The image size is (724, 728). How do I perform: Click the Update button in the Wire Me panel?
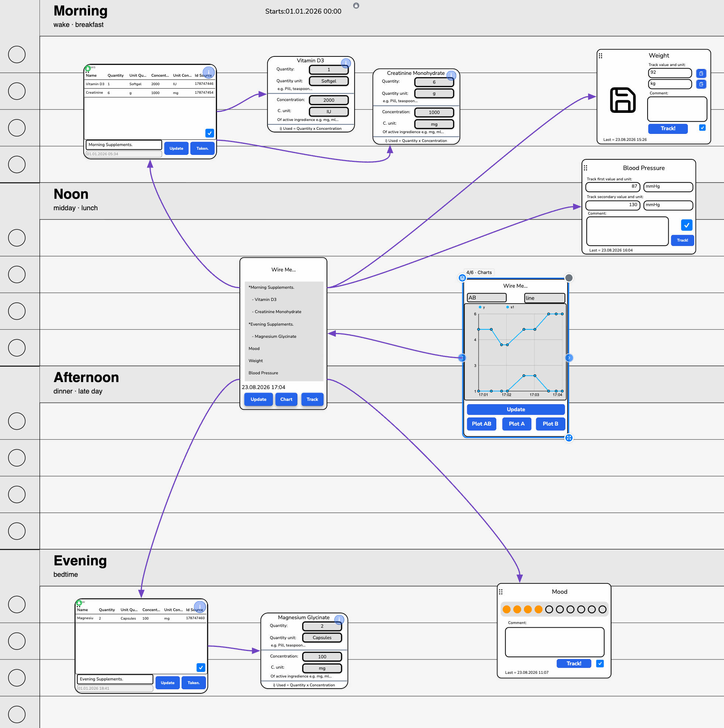[258, 399]
